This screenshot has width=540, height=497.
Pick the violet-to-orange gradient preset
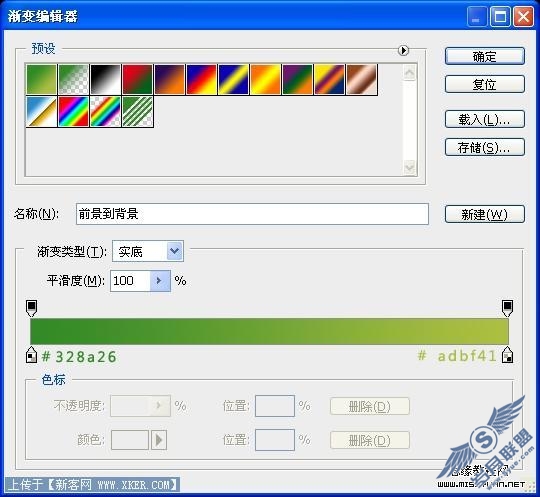pyautogui.click(x=169, y=79)
